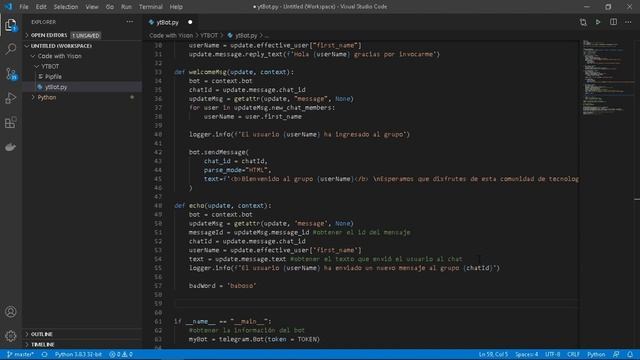
Task: Open the Search view in activity bar
Action: click(x=11, y=49)
